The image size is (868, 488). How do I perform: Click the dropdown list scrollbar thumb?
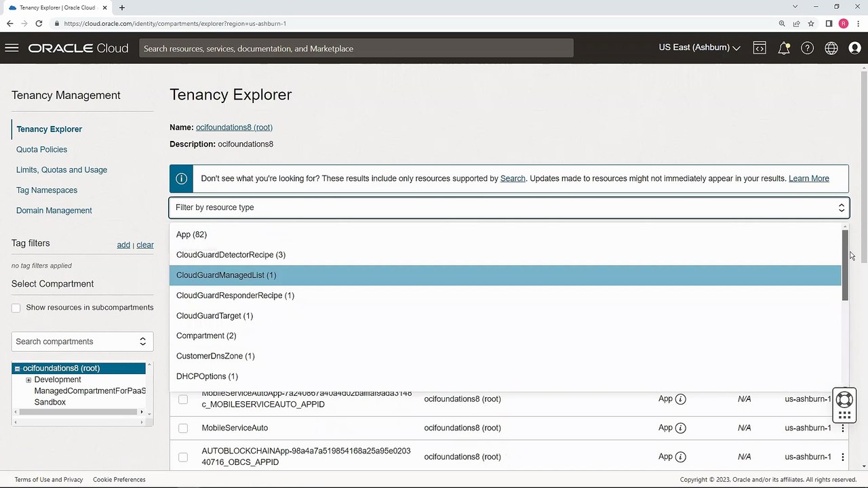pyautogui.click(x=845, y=265)
